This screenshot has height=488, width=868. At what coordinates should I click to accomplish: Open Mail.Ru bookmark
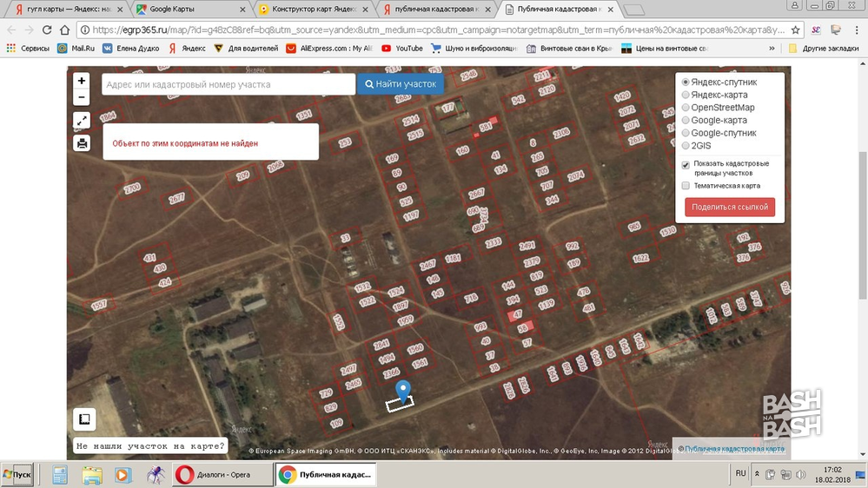point(76,48)
